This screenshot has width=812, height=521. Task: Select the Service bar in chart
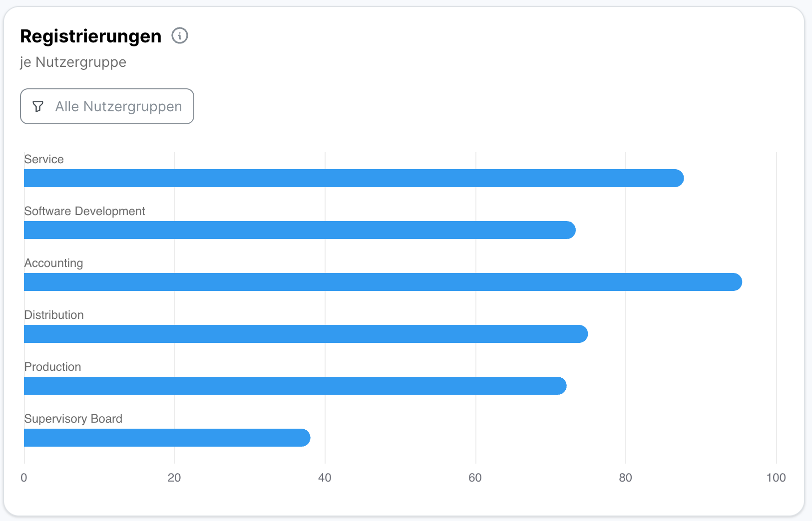(354, 178)
